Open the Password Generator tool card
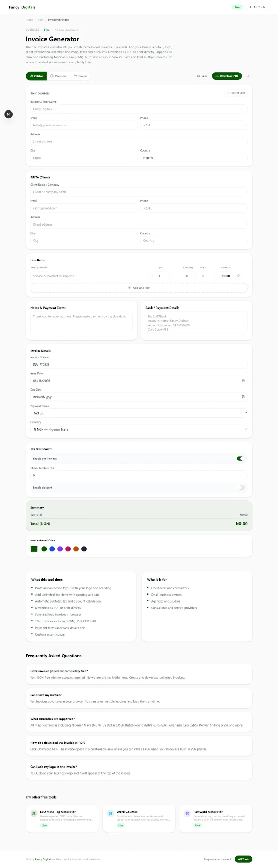This screenshot has width=278, height=868. 216,818
